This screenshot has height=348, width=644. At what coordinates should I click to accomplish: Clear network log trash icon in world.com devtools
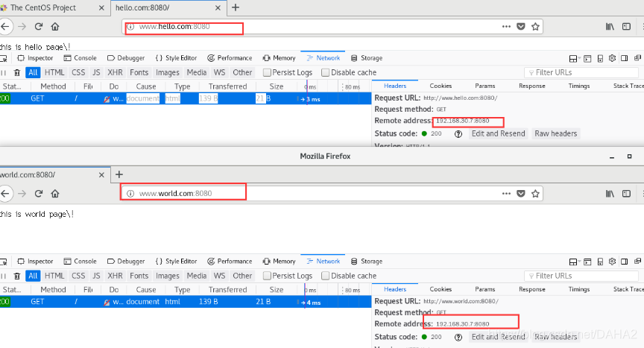click(17, 276)
